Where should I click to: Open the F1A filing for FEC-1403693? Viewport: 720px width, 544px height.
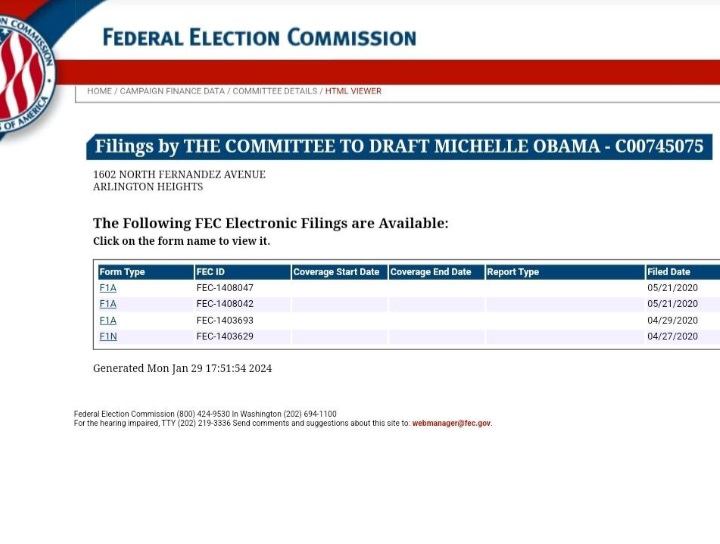[x=108, y=320]
